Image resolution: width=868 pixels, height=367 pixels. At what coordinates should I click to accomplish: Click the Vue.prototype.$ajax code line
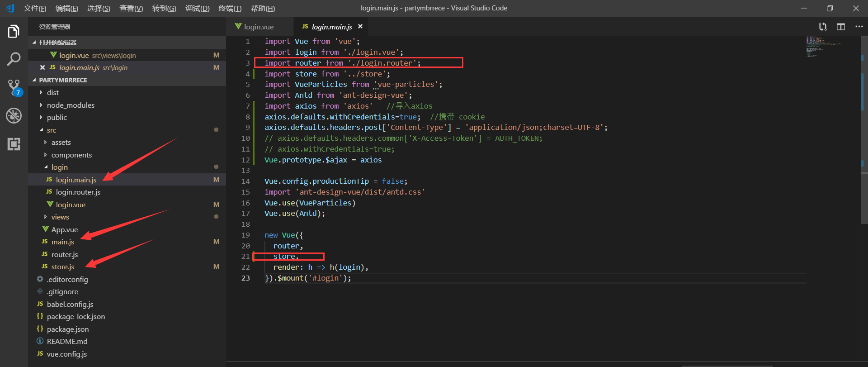click(x=323, y=160)
